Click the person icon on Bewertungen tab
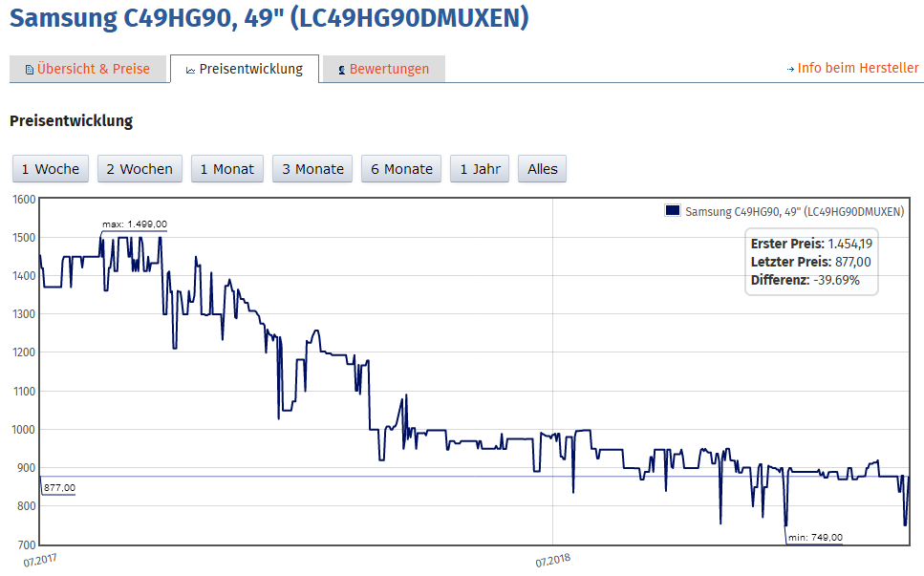924x576 pixels. pos(342,70)
